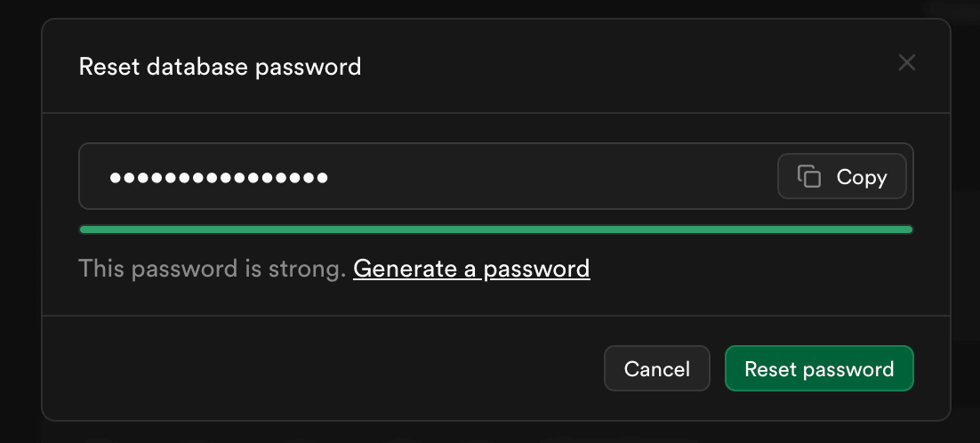The image size is (980, 443).
Task: Click the Reset database password title
Action: (x=220, y=66)
